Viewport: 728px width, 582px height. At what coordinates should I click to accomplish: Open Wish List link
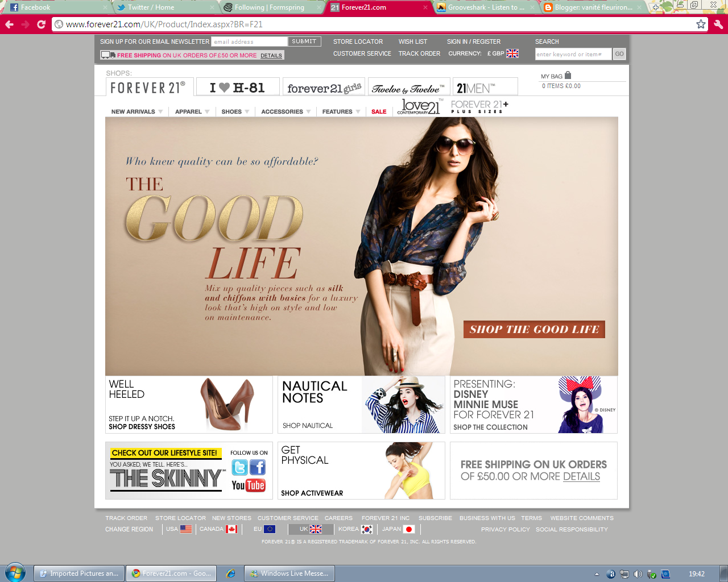(413, 41)
